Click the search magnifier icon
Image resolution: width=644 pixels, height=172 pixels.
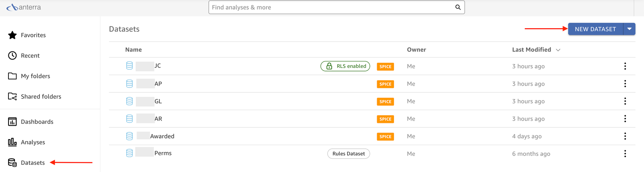(458, 7)
